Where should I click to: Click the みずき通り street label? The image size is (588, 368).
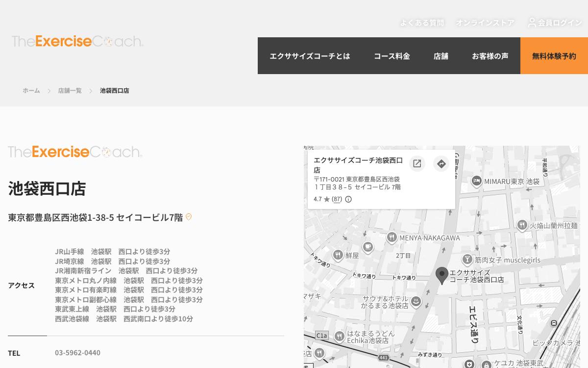pyautogui.click(x=430, y=355)
